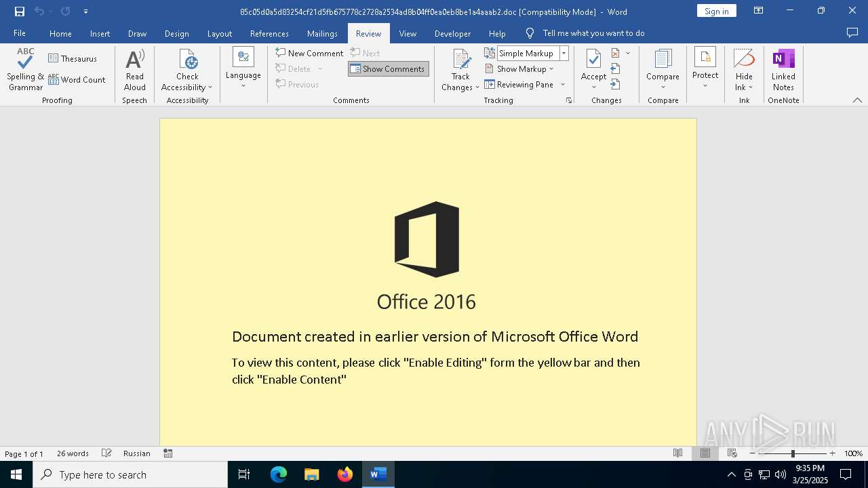This screenshot has height=488, width=868.
Task: Insert a New Comment
Action: pos(309,53)
